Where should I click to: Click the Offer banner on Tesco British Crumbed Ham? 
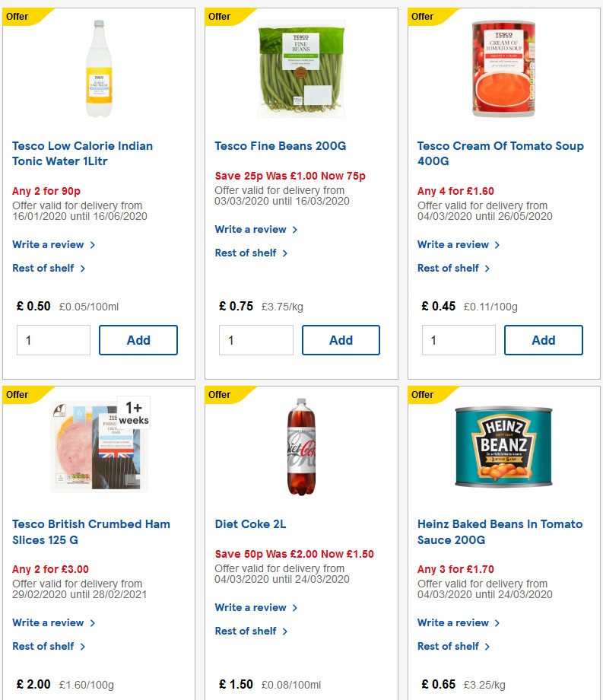16,394
